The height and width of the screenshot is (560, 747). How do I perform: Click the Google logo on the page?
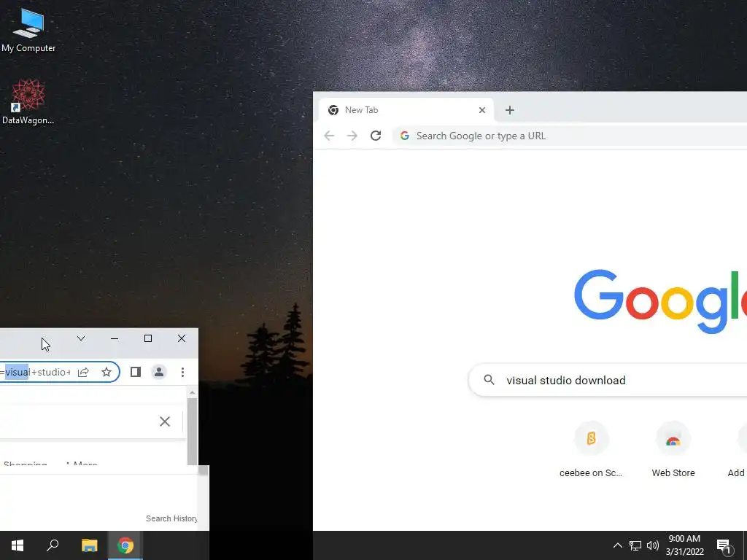tap(660, 301)
